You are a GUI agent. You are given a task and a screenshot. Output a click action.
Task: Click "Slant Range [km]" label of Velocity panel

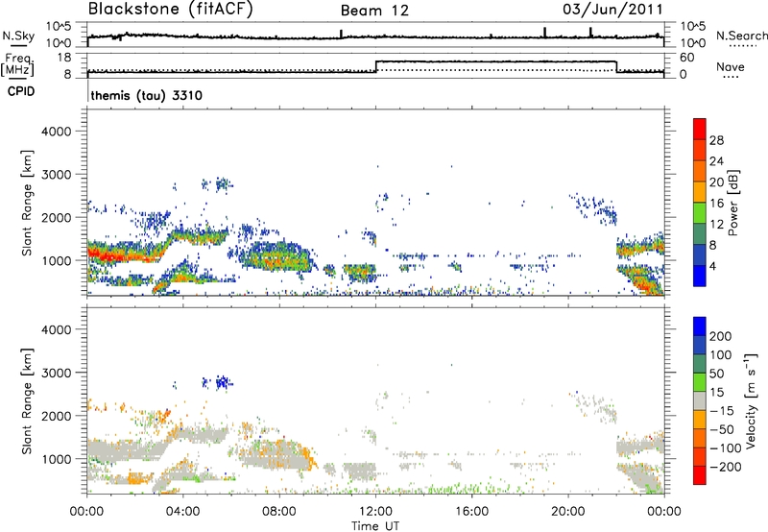pyautogui.click(x=28, y=401)
